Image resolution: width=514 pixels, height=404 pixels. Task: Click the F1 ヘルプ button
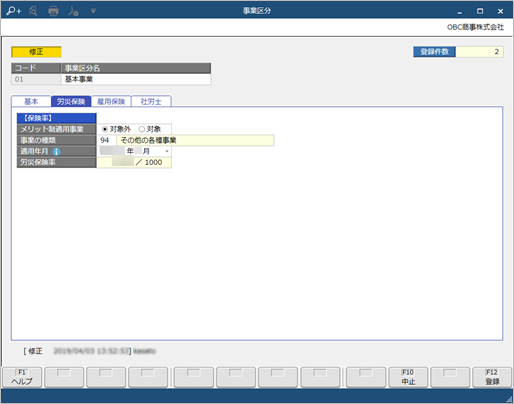[x=22, y=377]
